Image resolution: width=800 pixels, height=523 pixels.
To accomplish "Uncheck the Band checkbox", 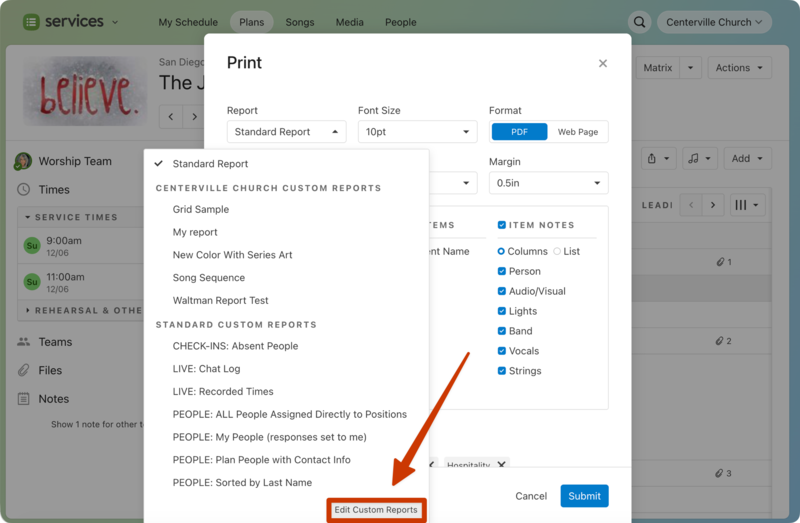I will (x=502, y=331).
